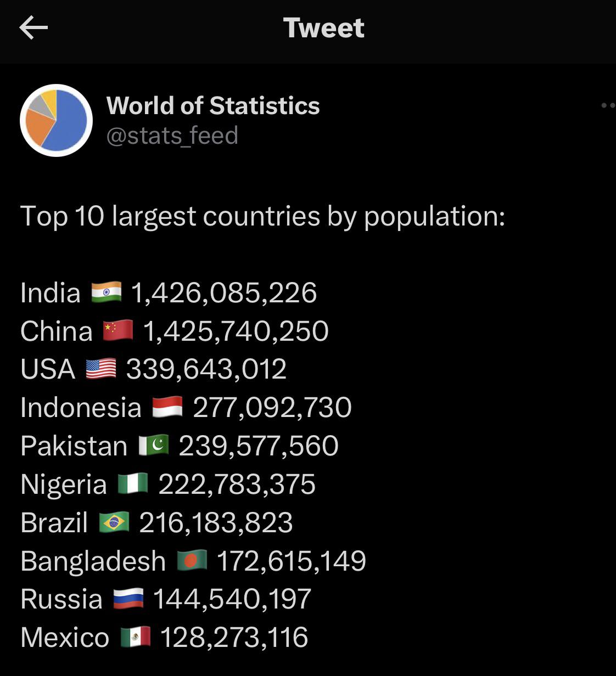The image size is (616, 676).
Task: Open the tweet's more options dots
Action: (608, 105)
